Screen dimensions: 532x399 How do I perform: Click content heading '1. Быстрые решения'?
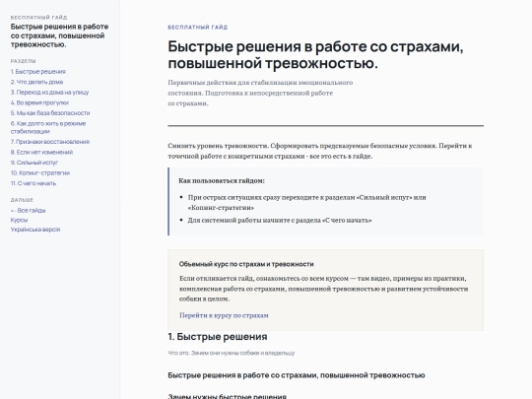(218, 337)
